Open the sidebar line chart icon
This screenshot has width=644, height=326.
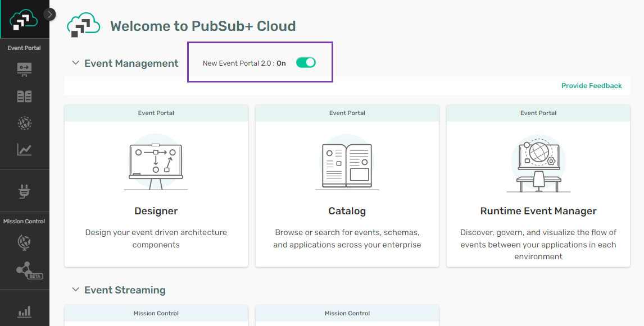pos(24,150)
